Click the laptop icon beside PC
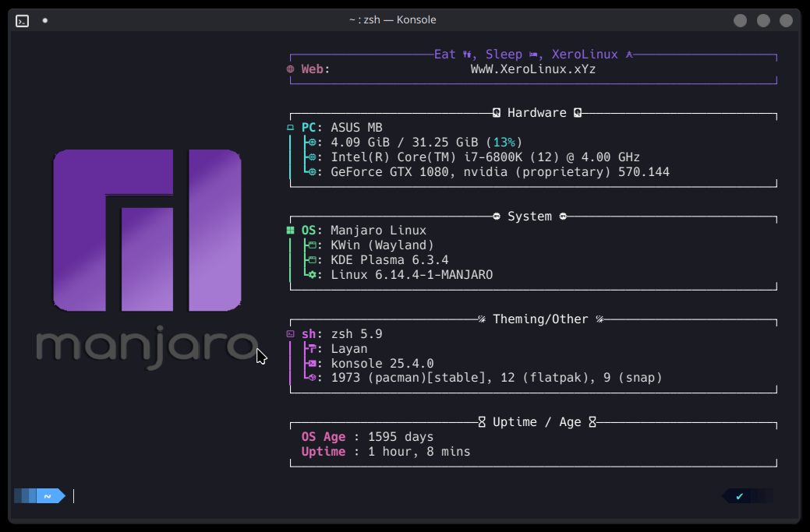 (x=291, y=128)
